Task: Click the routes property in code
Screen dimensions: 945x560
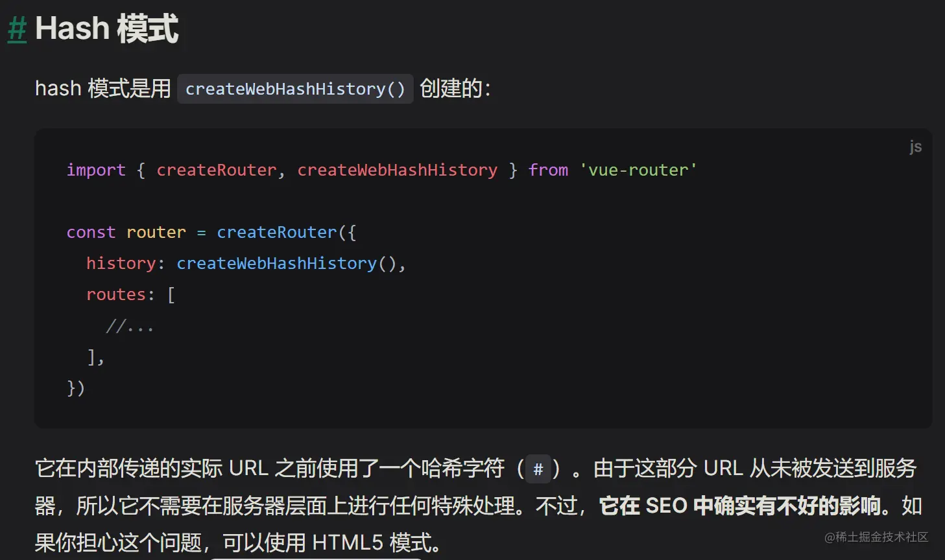Action: click(116, 294)
